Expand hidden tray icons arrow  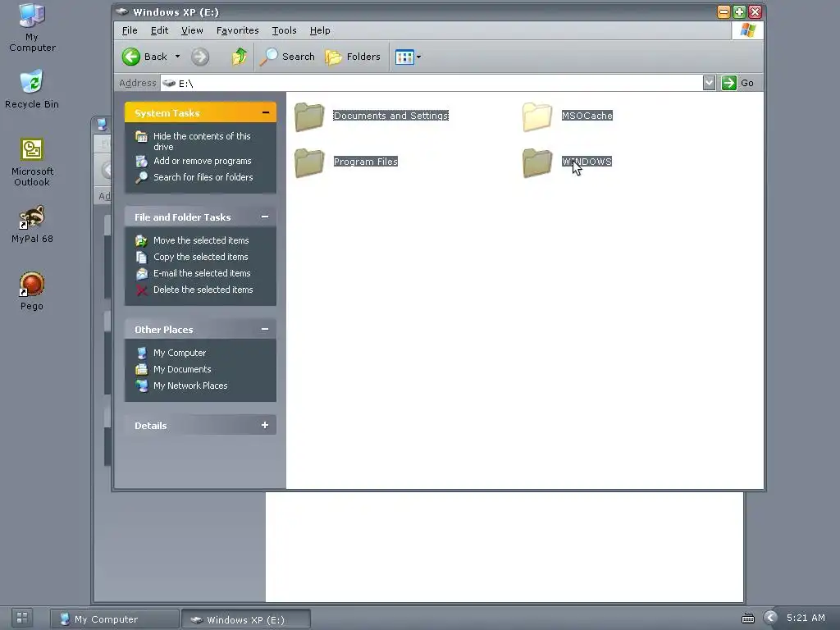pos(770,618)
